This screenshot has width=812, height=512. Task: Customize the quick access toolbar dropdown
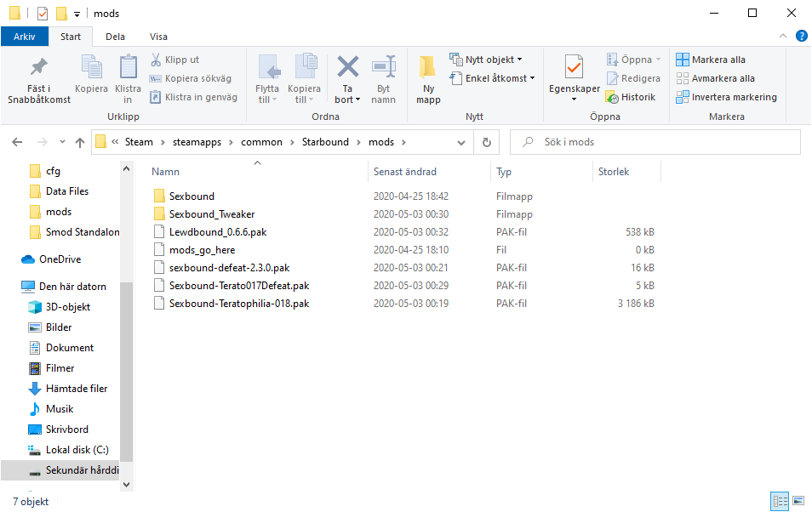[x=77, y=14]
